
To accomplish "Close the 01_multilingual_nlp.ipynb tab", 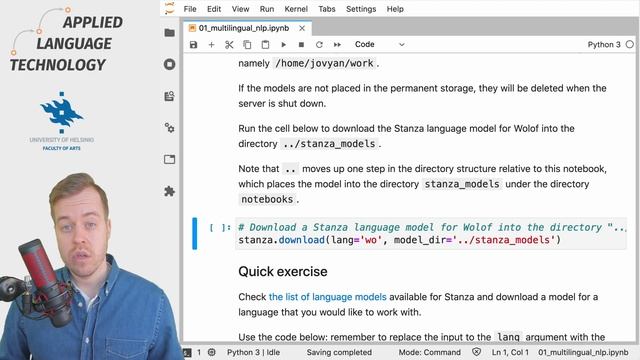I will coord(302,28).
